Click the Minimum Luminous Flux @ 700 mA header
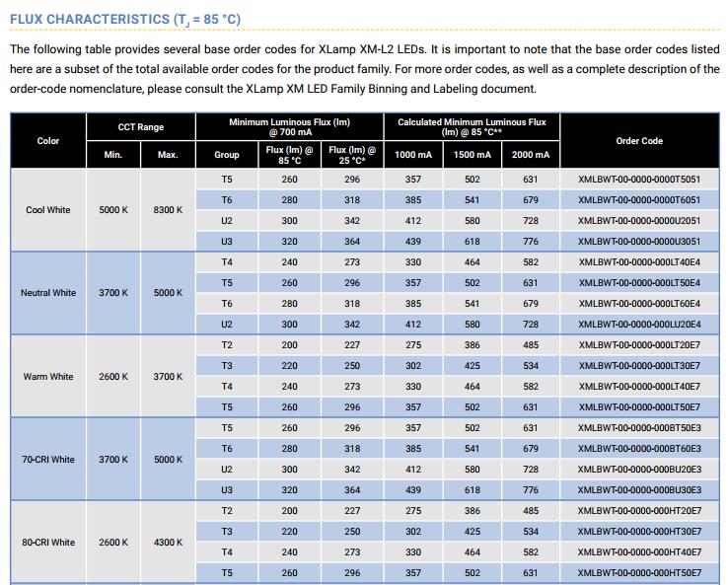The width and height of the screenshot is (728, 585). pyautogui.click(x=290, y=127)
